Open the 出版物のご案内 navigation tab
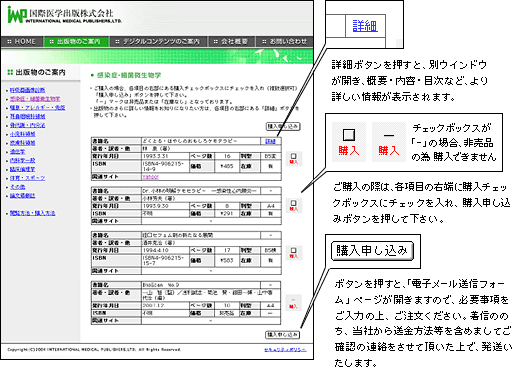Image resolution: width=512 pixels, height=367 pixels. coord(76,42)
